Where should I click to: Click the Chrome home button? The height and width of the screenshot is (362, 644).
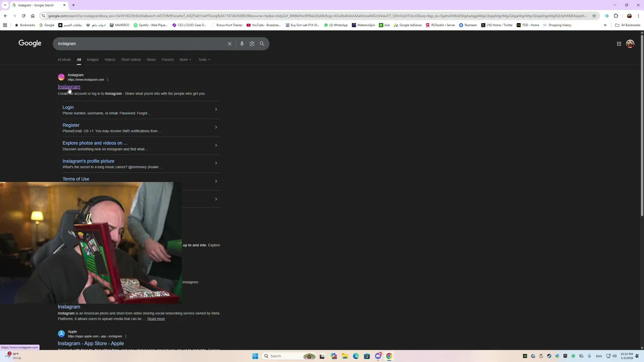tap(33, 16)
